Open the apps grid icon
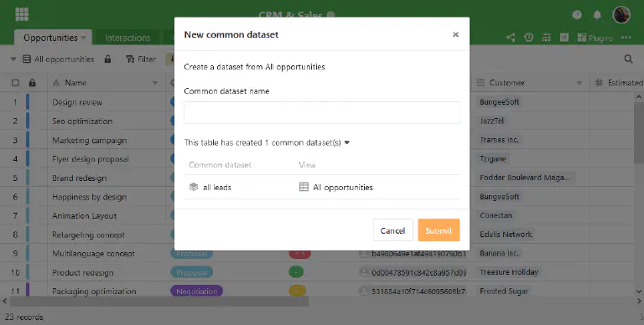This screenshot has height=325, width=644. pos(22,14)
